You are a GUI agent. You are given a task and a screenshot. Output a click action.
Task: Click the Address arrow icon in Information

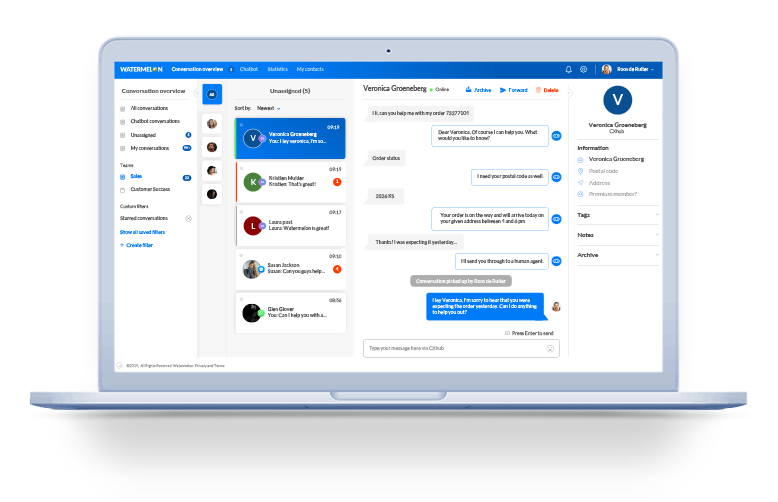[581, 183]
